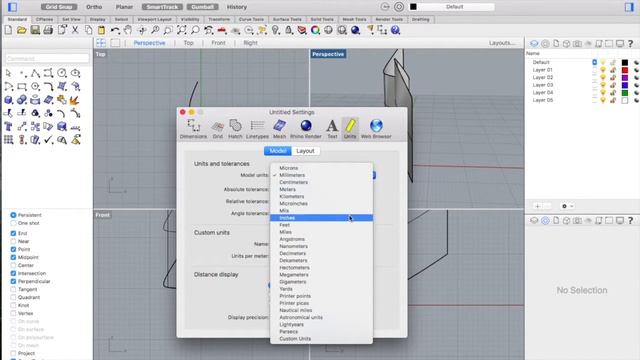Open the Curve Tools toolbar tab
The height and width of the screenshot is (360, 640).
251,19
